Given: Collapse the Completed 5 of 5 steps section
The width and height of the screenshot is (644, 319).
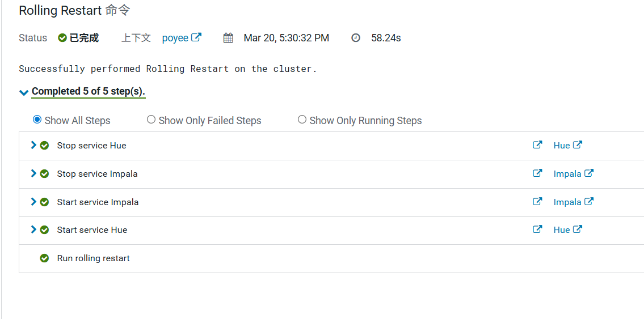Looking at the screenshot, I should point(24,92).
